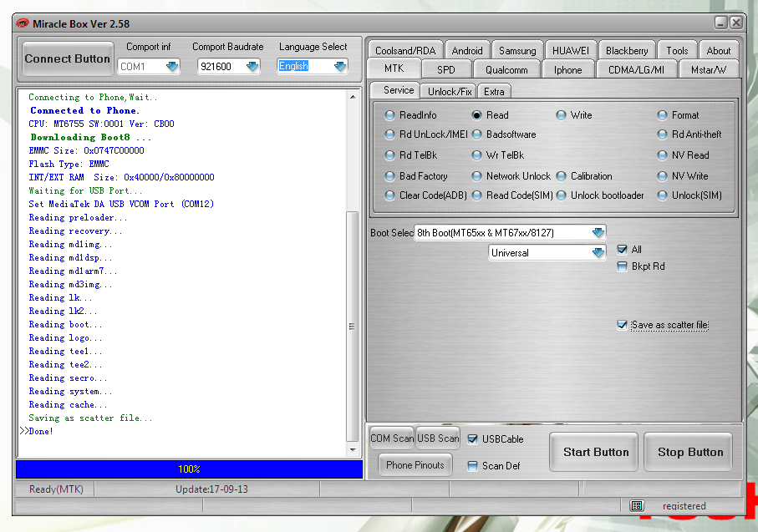This screenshot has width=758, height=532.
Task: Uncheck the All checkbox
Action: coord(622,250)
